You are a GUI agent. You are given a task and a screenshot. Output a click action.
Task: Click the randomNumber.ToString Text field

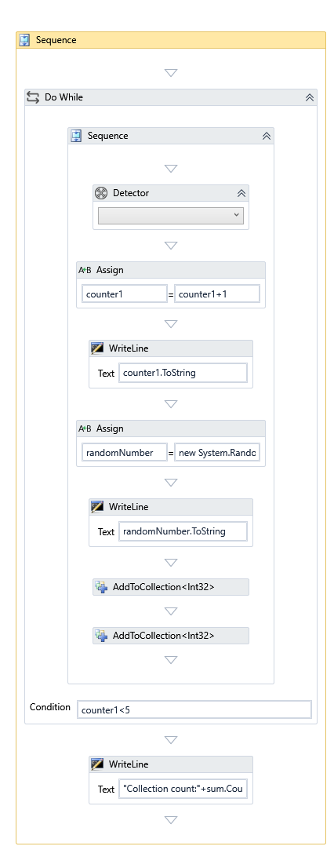pyautogui.click(x=183, y=531)
